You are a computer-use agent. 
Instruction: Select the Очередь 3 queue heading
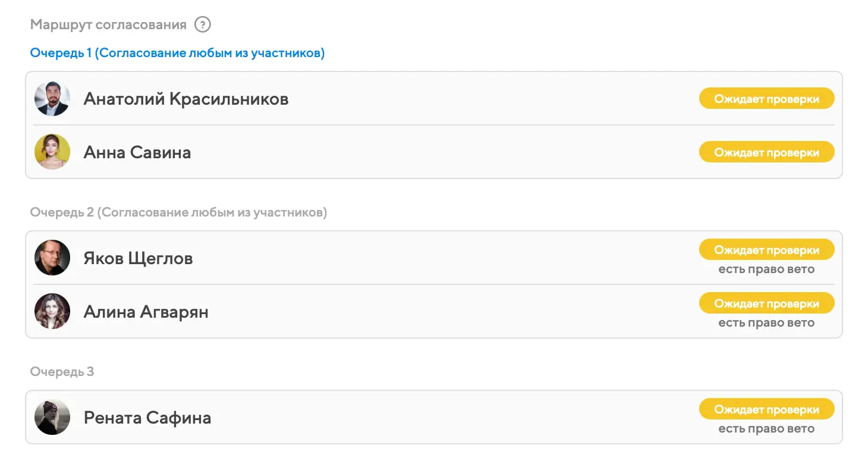[62, 372]
